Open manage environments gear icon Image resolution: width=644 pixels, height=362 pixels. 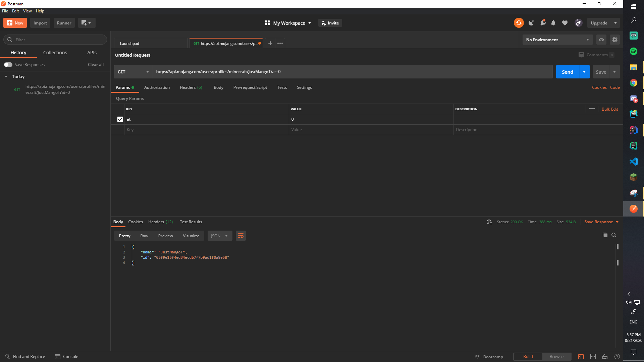coord(614,40)
